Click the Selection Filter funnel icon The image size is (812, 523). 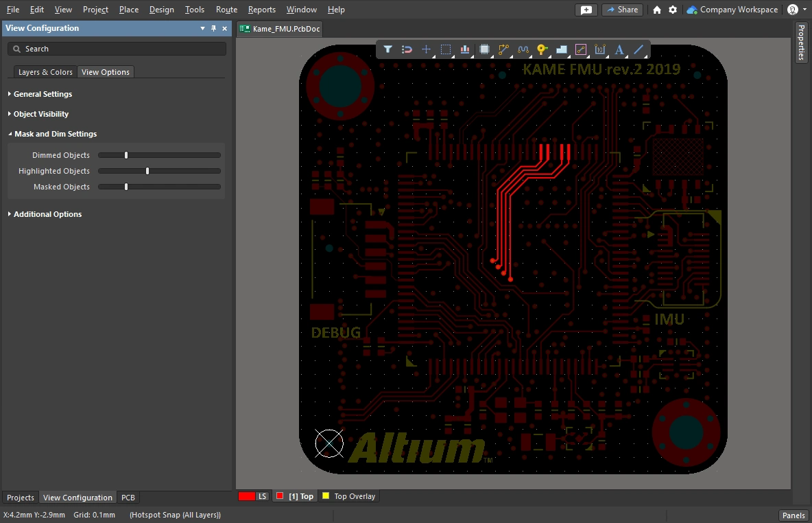387,49
